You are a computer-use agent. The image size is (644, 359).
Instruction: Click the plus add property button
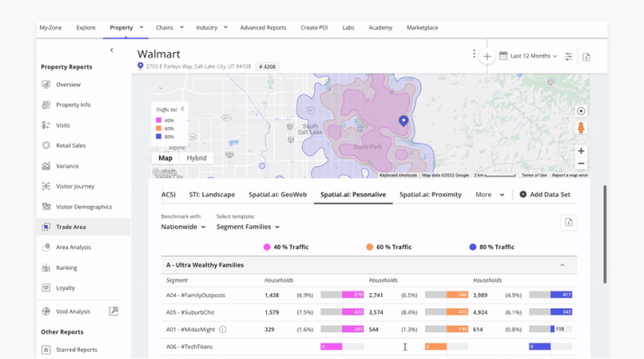click(x=487, y=57)
